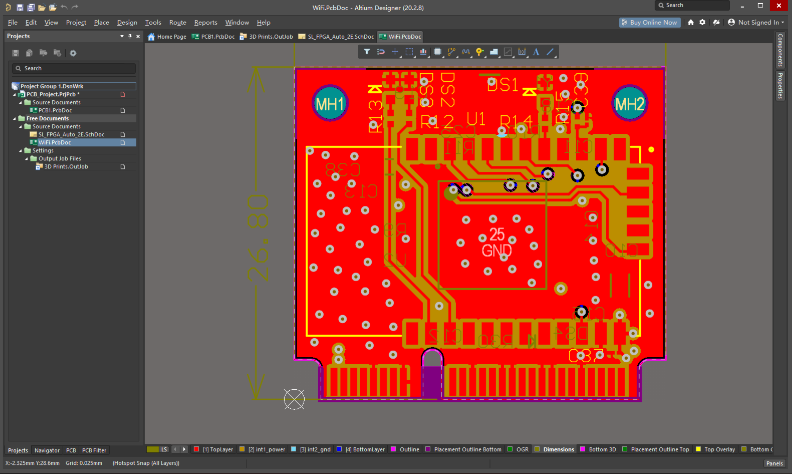The image size is (792, 474).
Task: Open the Projects panel dropdown arrow
Action: point(122,36)
